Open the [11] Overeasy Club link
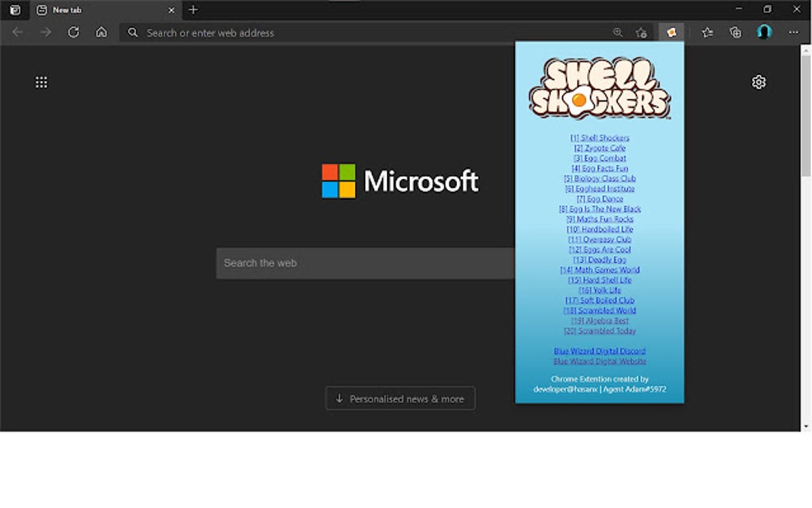The image size is (812, 508). pyautogui.click(x=599, y=239)
